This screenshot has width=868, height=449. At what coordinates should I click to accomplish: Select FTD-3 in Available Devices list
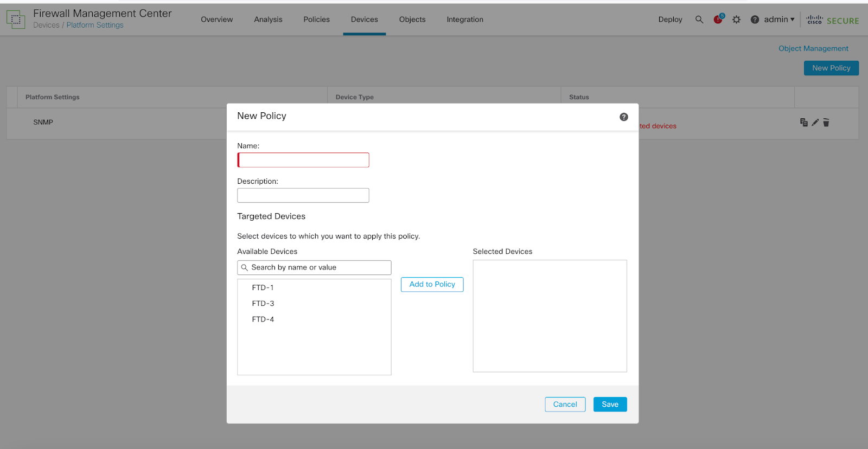tap(263, 304)
